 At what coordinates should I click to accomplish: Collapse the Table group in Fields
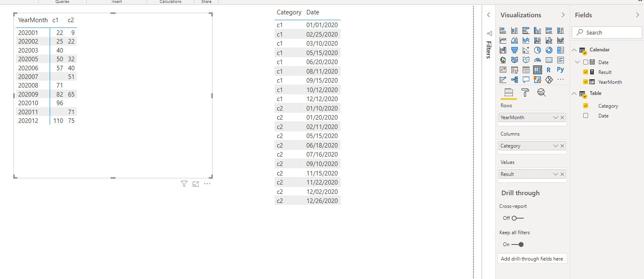pyautogui.click(x=575, y=93)
